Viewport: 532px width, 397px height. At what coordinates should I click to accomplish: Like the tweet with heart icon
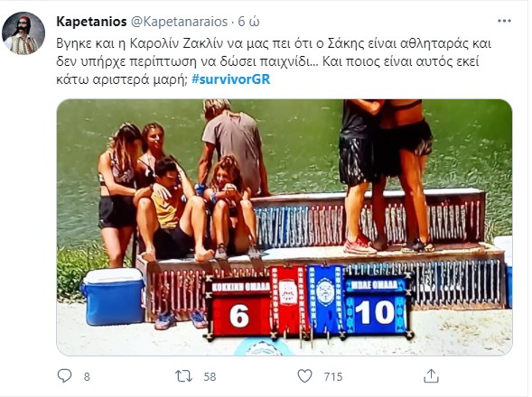point(304,376)
